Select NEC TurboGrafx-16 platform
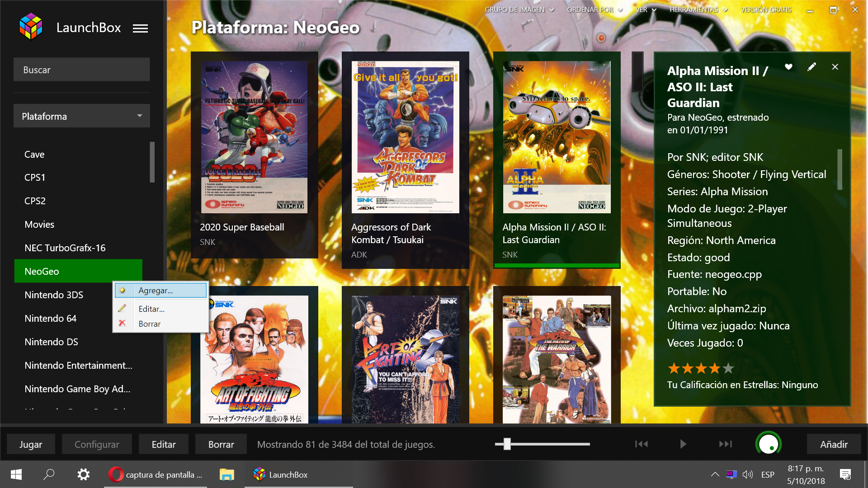This screenshot has width=868, height=488. 78,248
